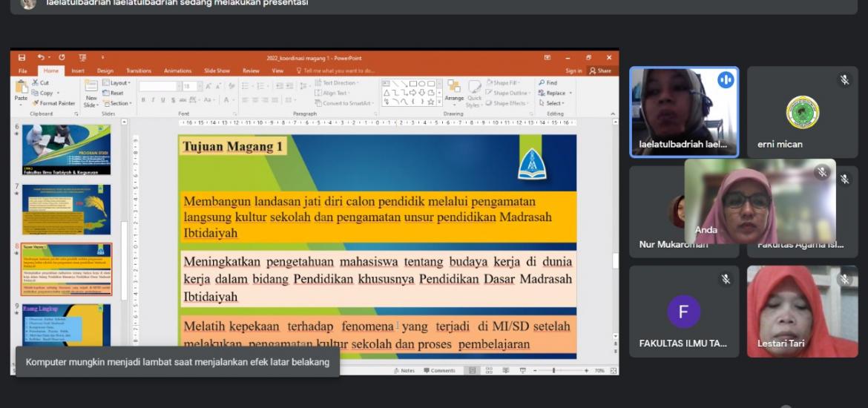Open the Section dropdown
868x408 pixels.
tap(116, 103)
